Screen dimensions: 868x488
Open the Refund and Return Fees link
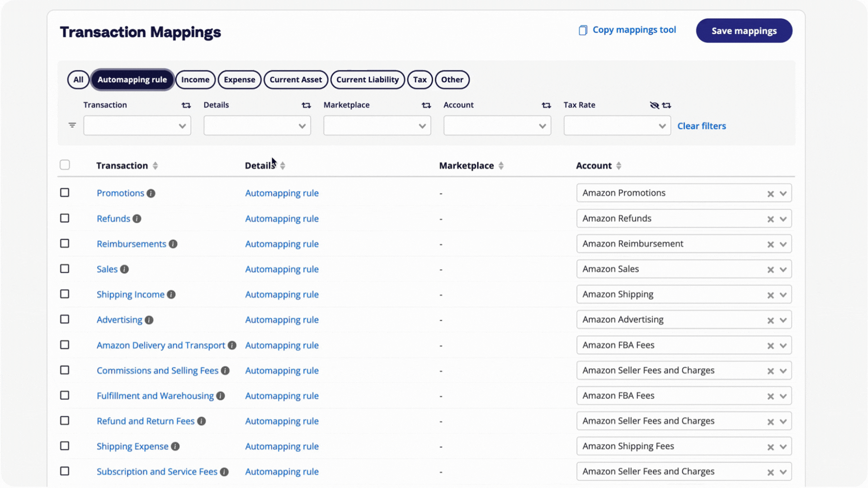pyautogui.click(x=146, y=421)
